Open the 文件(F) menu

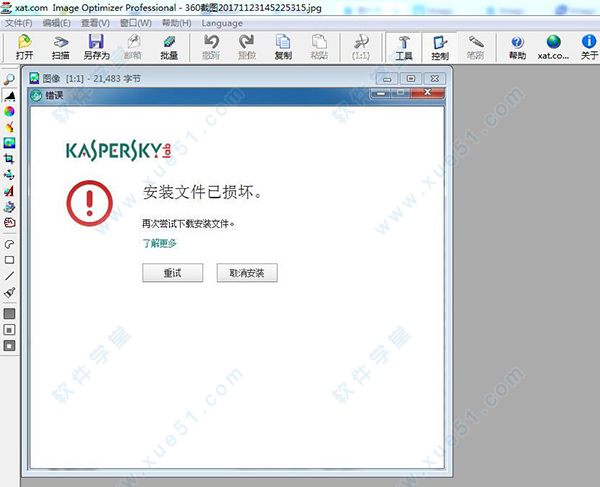click(18, 23)
